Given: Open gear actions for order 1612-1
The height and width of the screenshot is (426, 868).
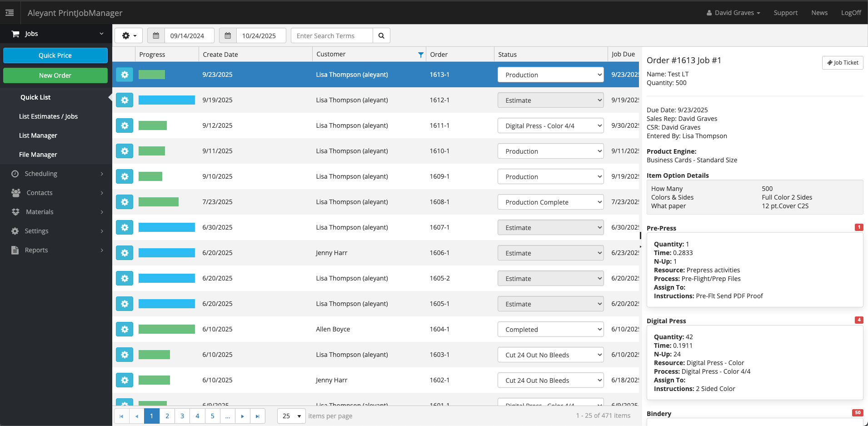Looking at the screenshot, I should coord(125,100).
